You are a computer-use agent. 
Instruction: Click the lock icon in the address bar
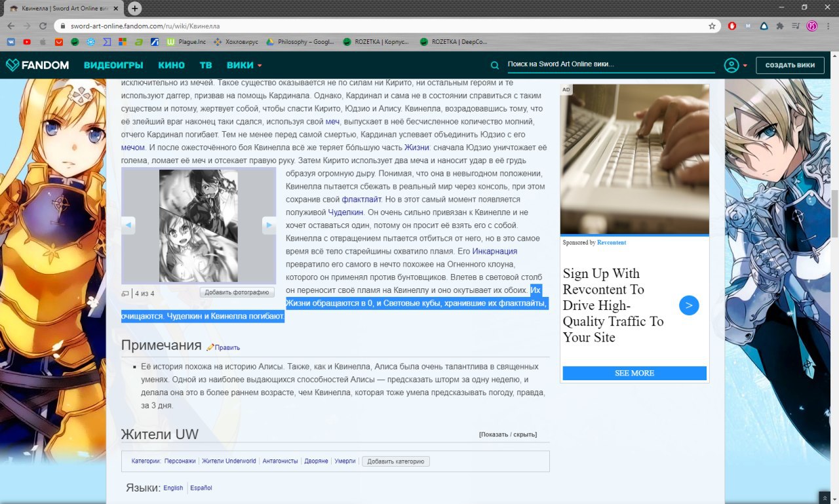[62, 26]
